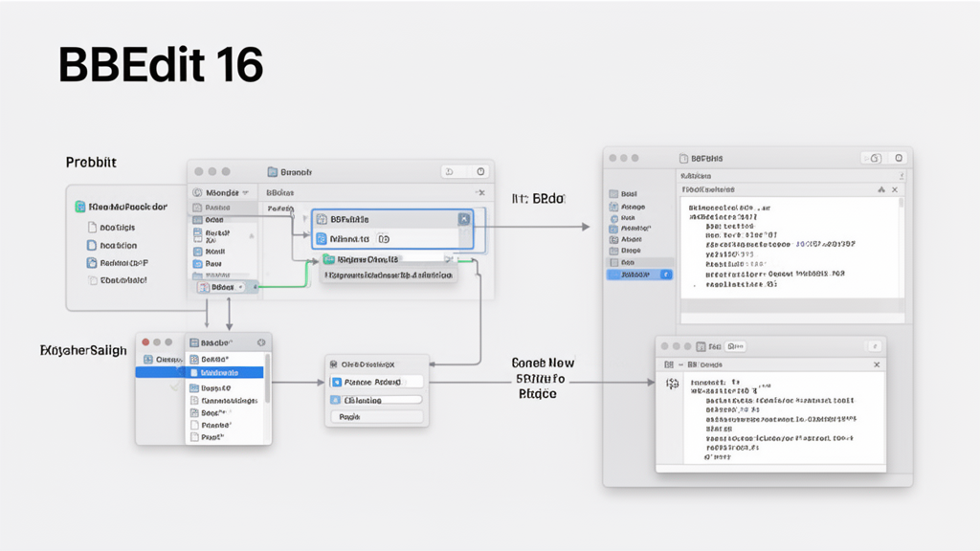Select the "Gso" sidebar row
The width and height of the screenshot is (980, 551).
638,262
